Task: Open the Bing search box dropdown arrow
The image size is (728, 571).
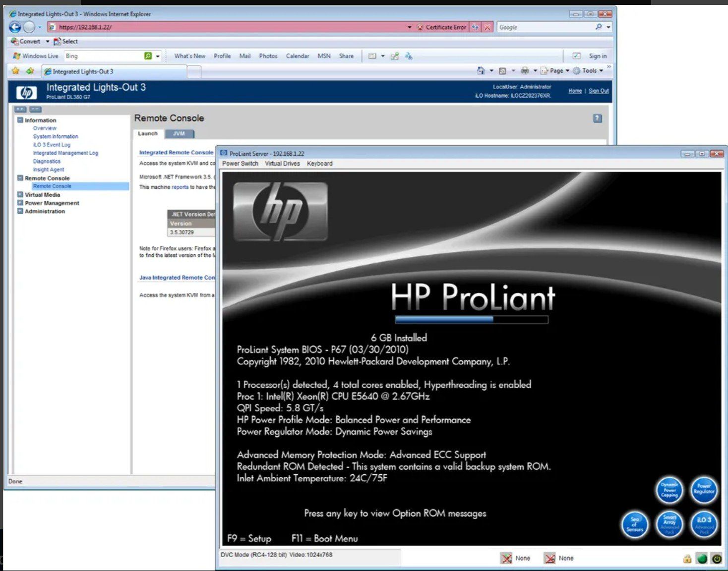Action: [x=158, y=56]
